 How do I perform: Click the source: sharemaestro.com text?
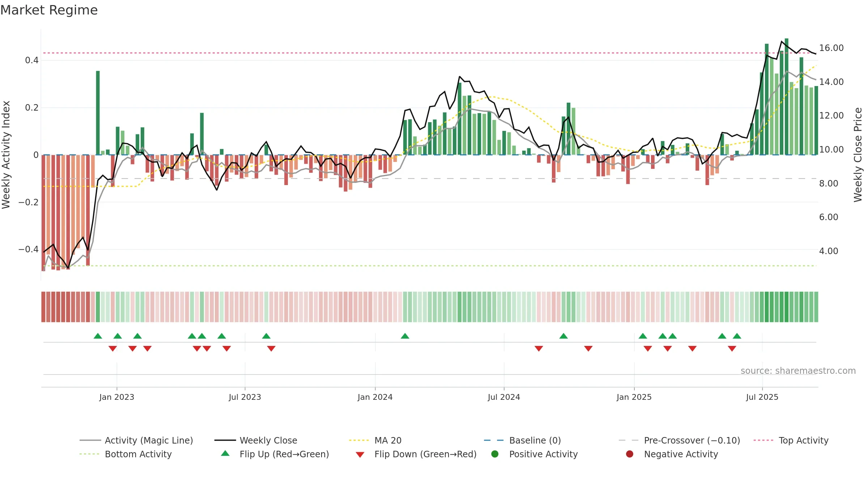click(x=798, y=371)
